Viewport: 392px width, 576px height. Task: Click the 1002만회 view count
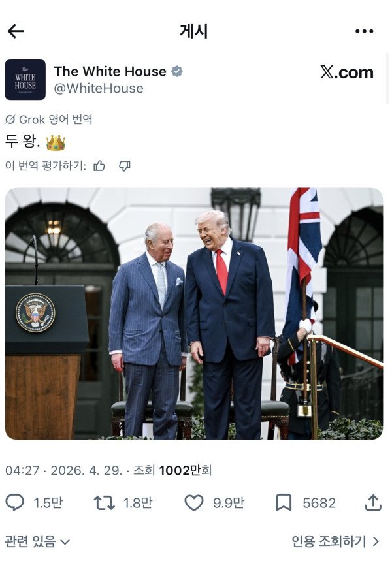tap(185, 470)
